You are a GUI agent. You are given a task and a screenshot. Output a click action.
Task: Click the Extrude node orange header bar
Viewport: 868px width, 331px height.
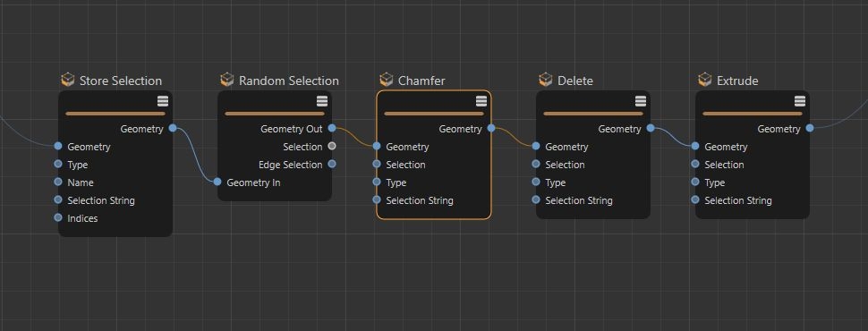pyautogui.click(x=753, y=114)
